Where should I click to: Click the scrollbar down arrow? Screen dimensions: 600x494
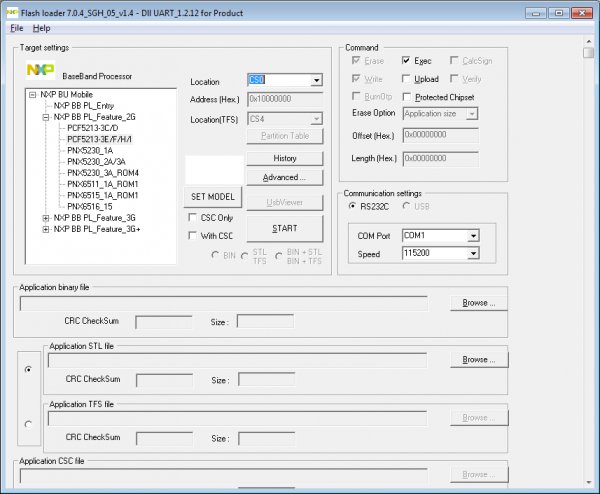coord(589,482)
